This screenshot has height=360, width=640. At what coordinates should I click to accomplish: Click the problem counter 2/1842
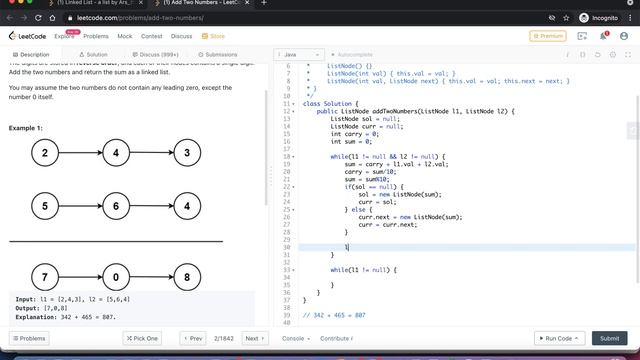click(224, 338)
